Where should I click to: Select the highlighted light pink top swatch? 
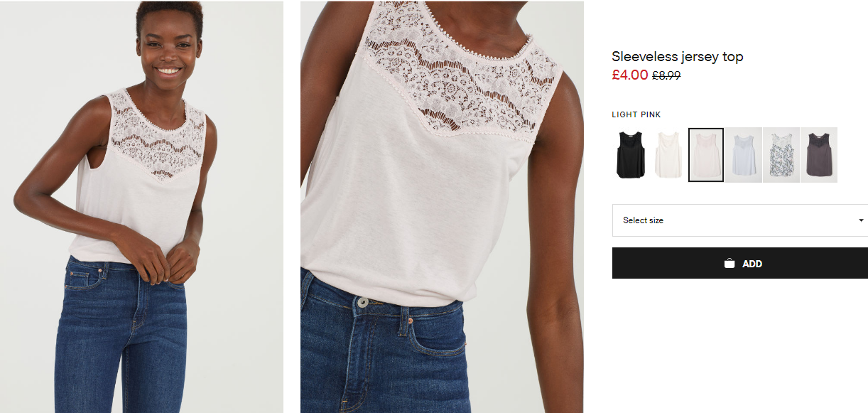pyautogui.click(x=706, y=155)
